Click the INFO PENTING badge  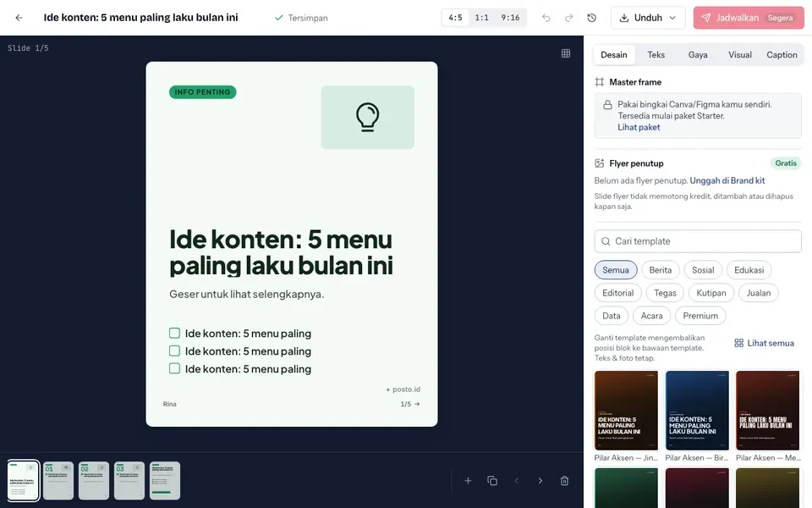click(x=202, y=92)
